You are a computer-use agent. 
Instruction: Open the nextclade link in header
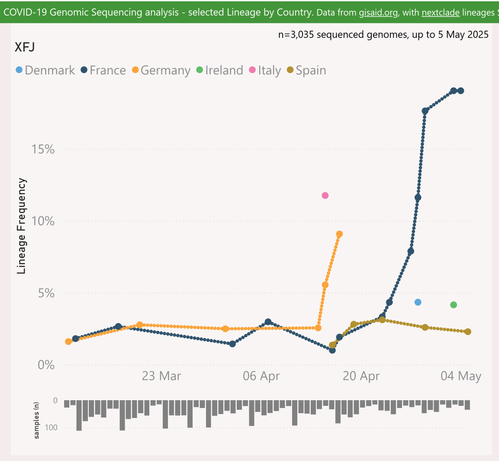pyautogui.click(x=440, y=13)
